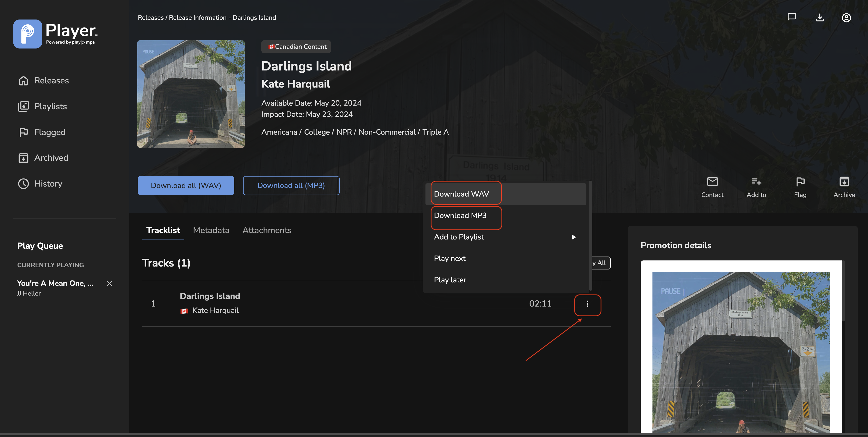Image resolution: width=868 pixels, height=437 pixels.
Task: Click the Canadian Content badge
Action: 296,47
